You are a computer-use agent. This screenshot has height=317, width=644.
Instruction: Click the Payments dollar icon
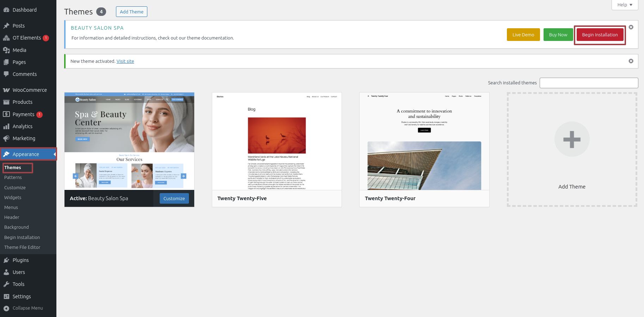coord(6,114)
